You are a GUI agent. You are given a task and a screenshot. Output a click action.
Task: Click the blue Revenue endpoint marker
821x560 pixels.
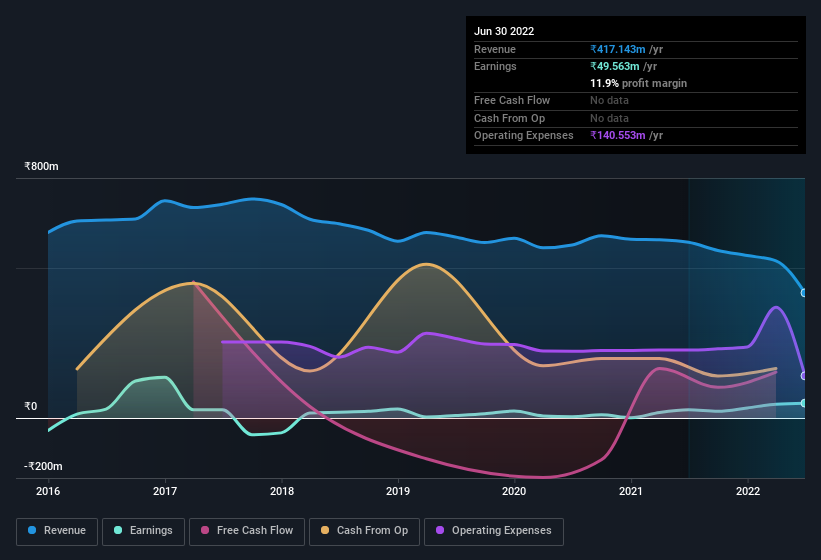click(x=804, y=293)
